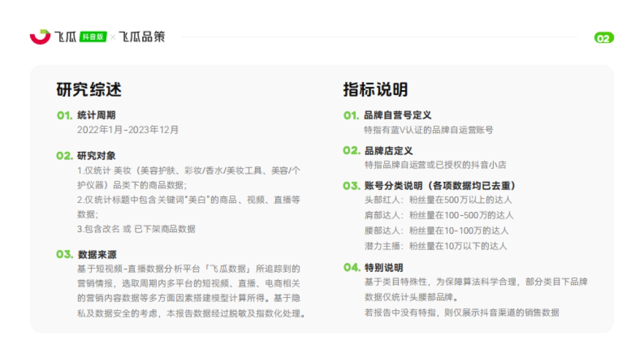Switch to the 指标说明 heading
Screen dimensions: 644x362
pos(376,91)
